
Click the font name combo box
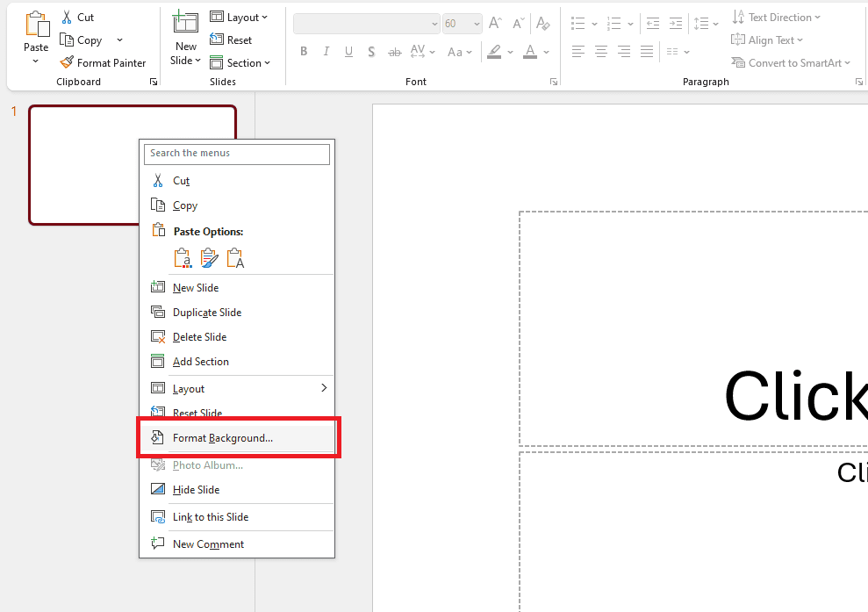click(x=367, y=24)
